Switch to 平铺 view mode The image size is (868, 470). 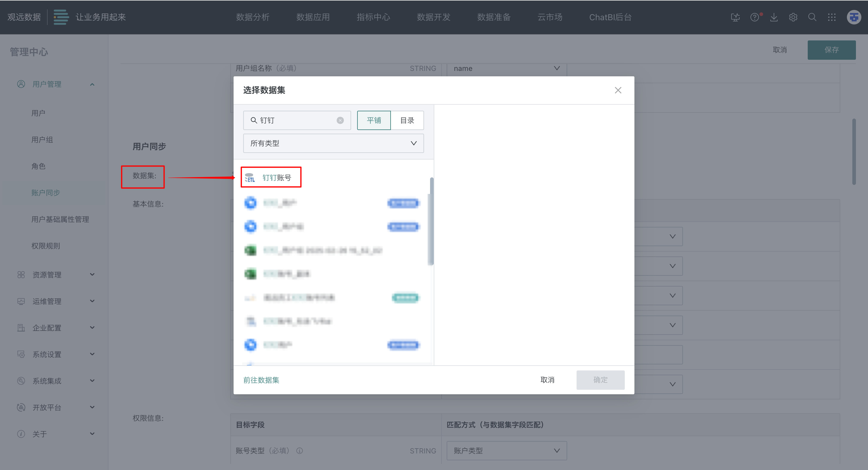374,120
